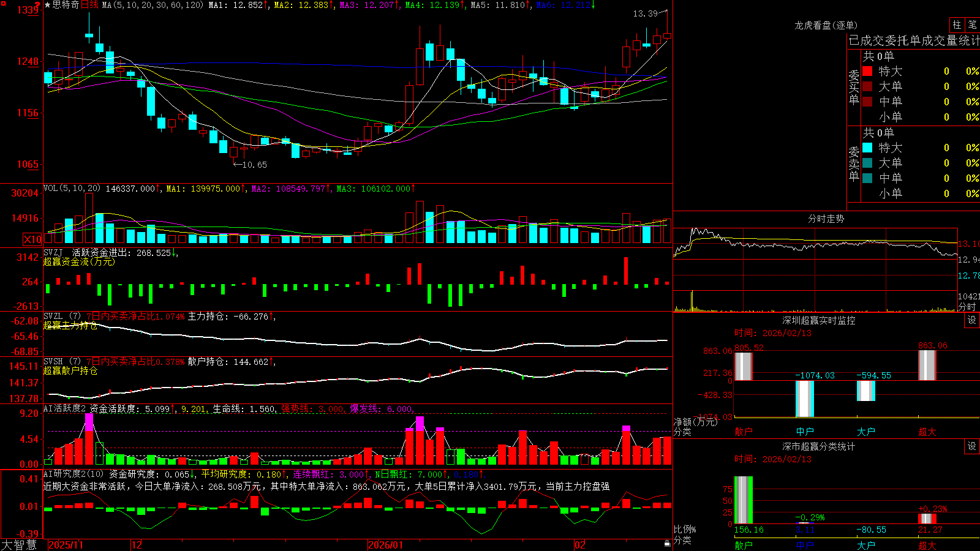This screenshot has width=980, height=551.
Task: Click the 分时走势 panel title
Action: pyautogui.click(x=826, y=219)
